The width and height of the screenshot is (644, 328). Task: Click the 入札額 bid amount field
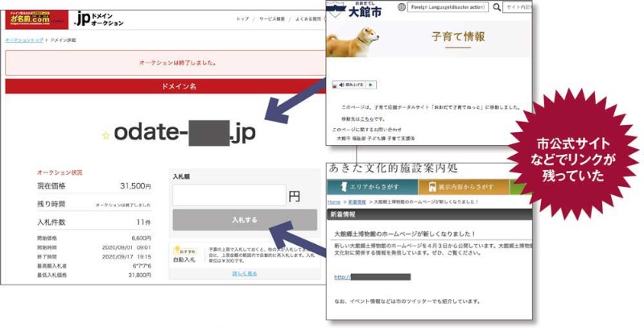(229, 195)
